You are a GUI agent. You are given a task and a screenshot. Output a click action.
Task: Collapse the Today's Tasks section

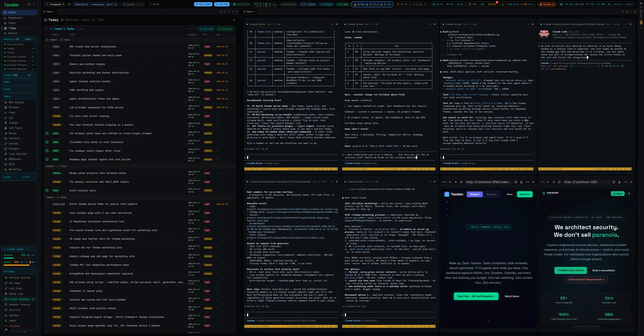(47, 29)
